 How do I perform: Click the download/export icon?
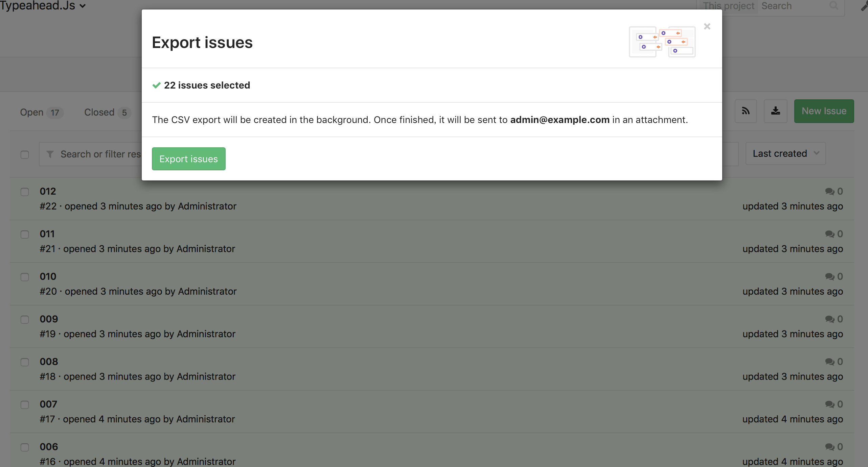(775, 111)
